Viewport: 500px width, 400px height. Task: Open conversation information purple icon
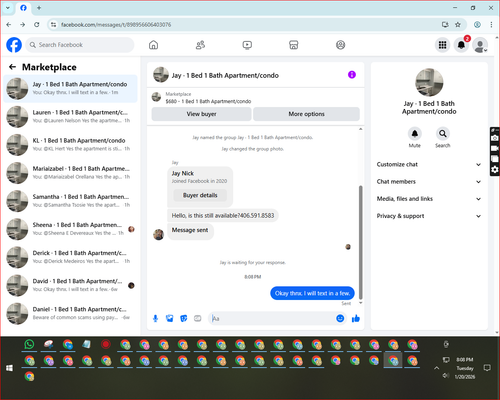[352, 75]
